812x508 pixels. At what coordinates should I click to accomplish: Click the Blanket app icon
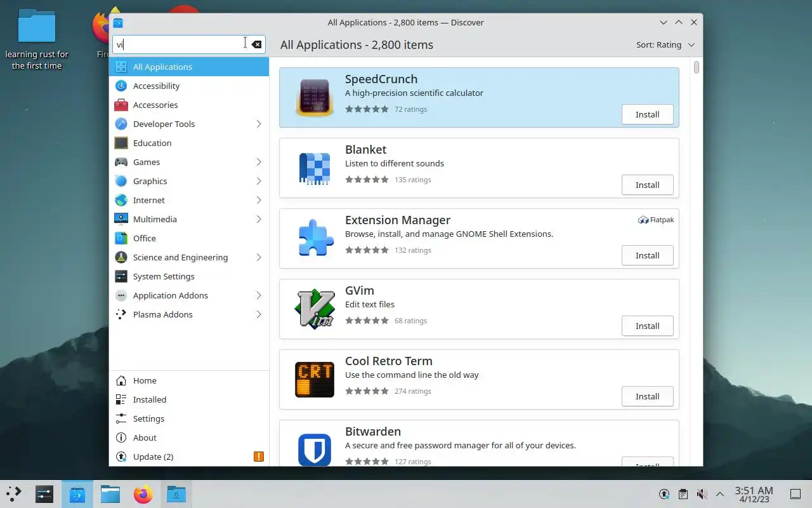click(315, 168)
